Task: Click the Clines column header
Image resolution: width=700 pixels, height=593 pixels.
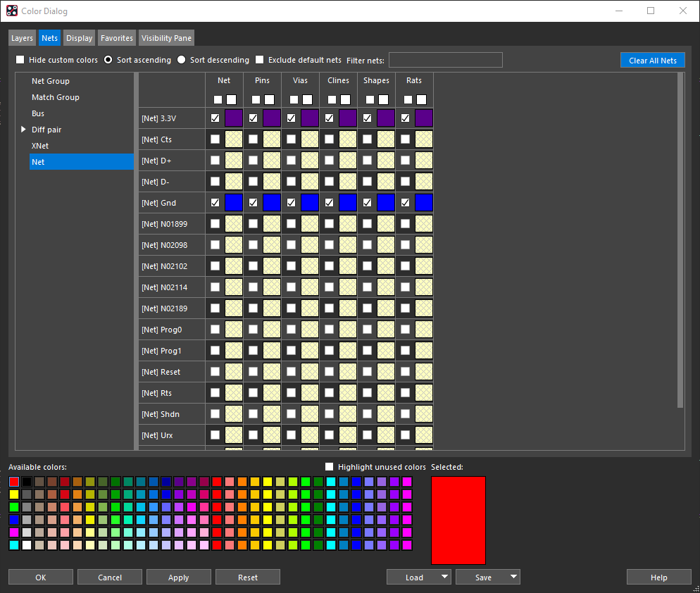Action: pos(338,80)
